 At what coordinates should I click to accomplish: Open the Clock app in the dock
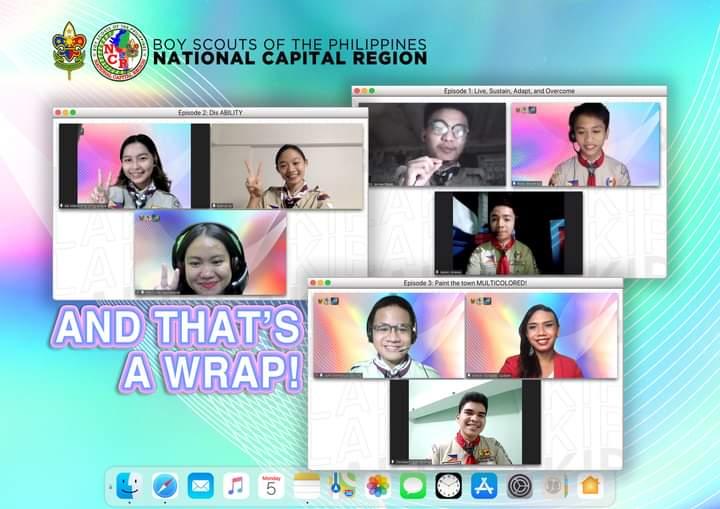click(x=448, y=486)
